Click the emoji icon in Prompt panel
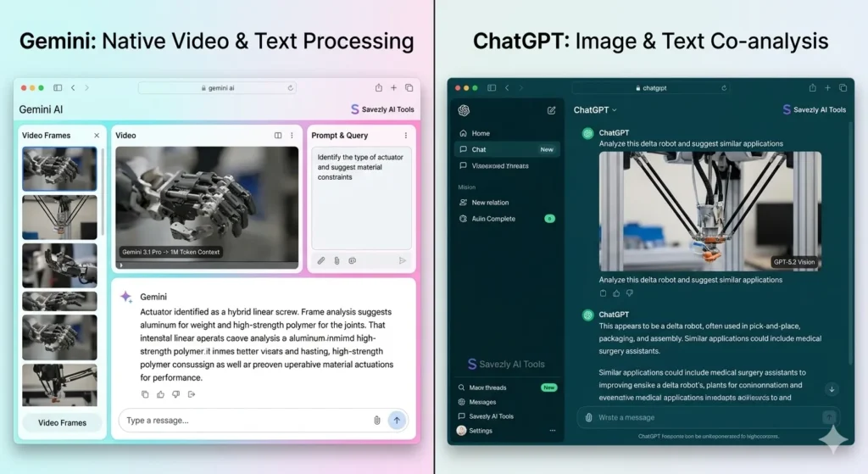Screen dimensions: 868x474 [352, 260]
